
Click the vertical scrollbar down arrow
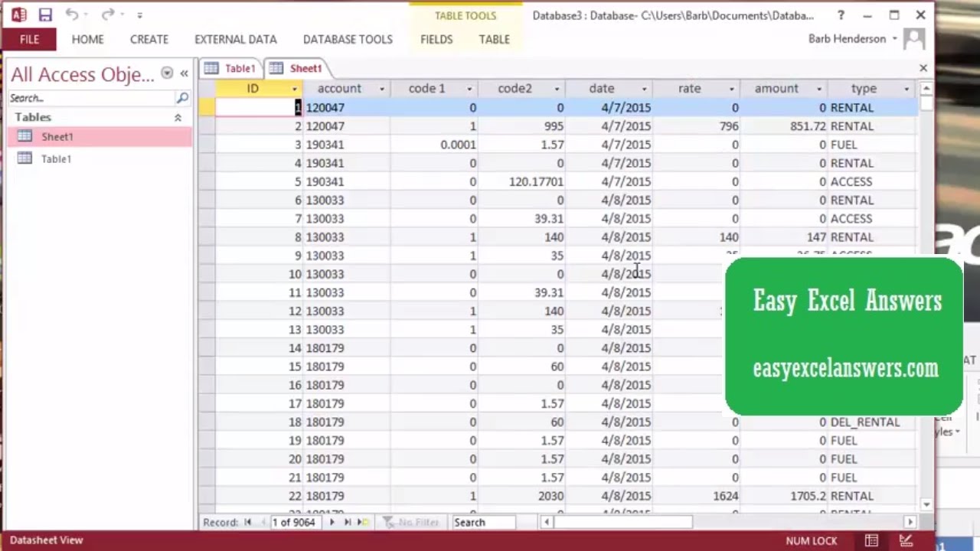[926, 505]
